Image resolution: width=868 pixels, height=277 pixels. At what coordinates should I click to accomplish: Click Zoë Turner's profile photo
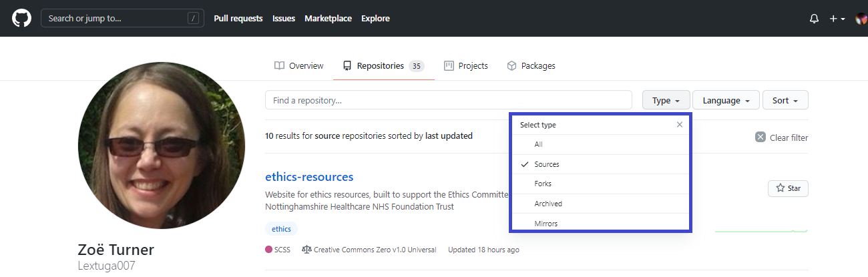click(x=162, y=146)
